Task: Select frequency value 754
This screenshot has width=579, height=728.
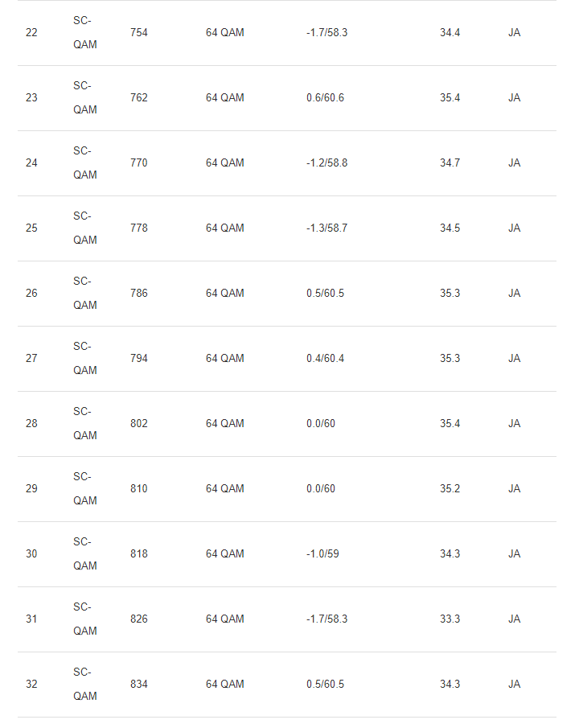Action: (x=139, y=33)
